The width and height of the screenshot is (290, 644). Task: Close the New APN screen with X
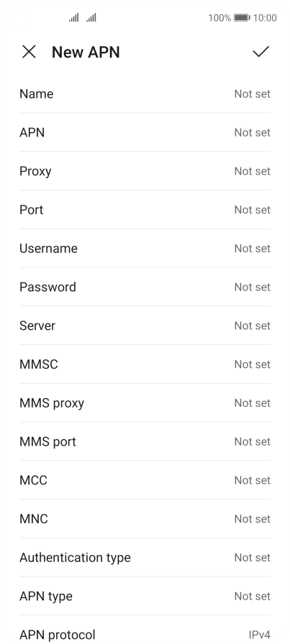[29, 52]
